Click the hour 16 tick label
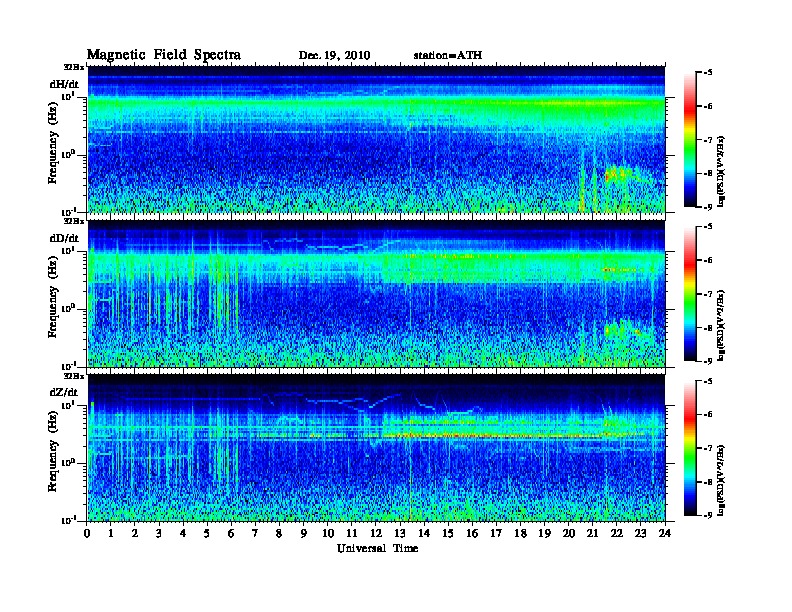The height and width of the screenshot is (612, 792). click(x=472, y=533)
